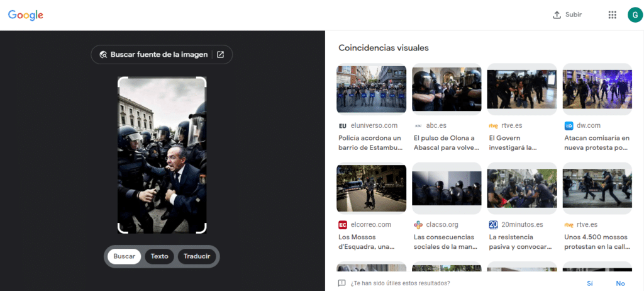
Task: Answer No to results feedback
Action: (620, 283)
